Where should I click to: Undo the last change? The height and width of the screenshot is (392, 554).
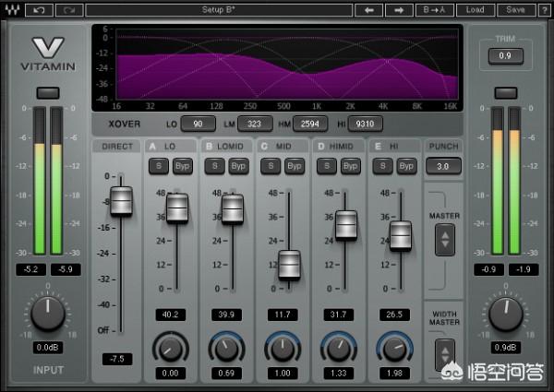pyautogui.click(x=39, y=10)
